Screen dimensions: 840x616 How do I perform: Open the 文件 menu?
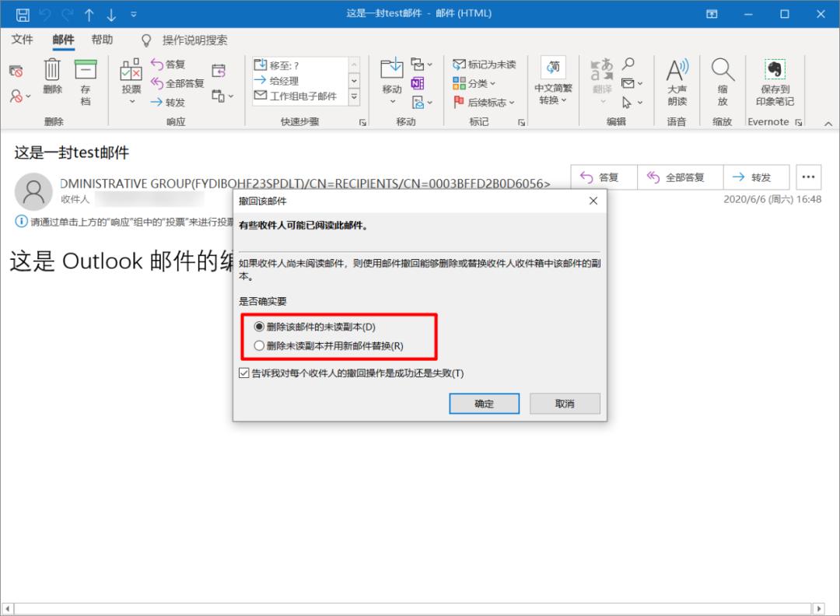pos(22,40)
